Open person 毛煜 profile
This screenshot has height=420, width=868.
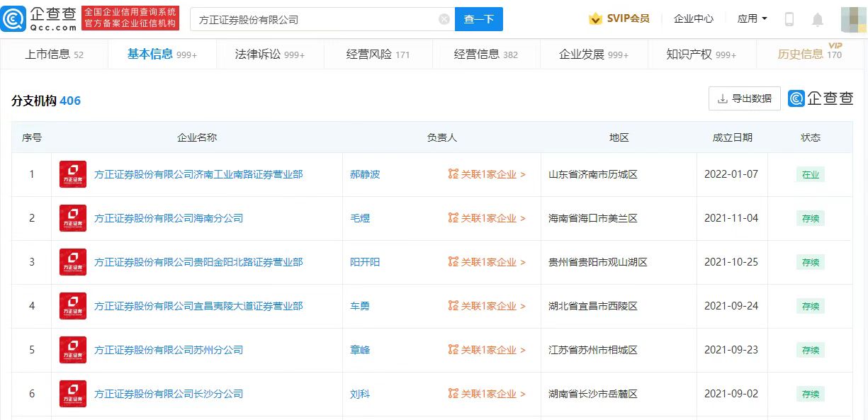tap(360, 218)
